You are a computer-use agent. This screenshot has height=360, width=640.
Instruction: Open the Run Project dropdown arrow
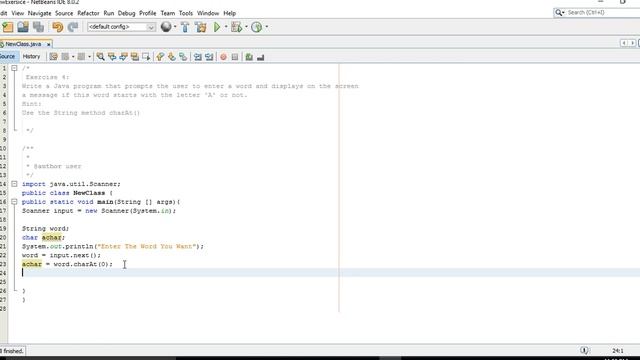coord(226,27)
